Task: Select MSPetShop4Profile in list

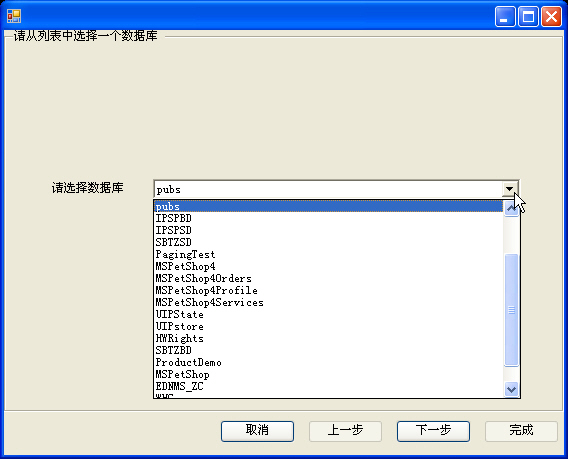Action: pos(329,290)
